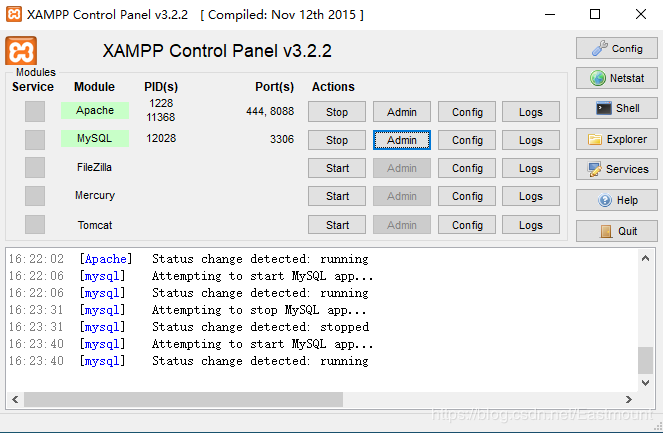Toggle Tomcat service checkbox

[x=35, y=224]
